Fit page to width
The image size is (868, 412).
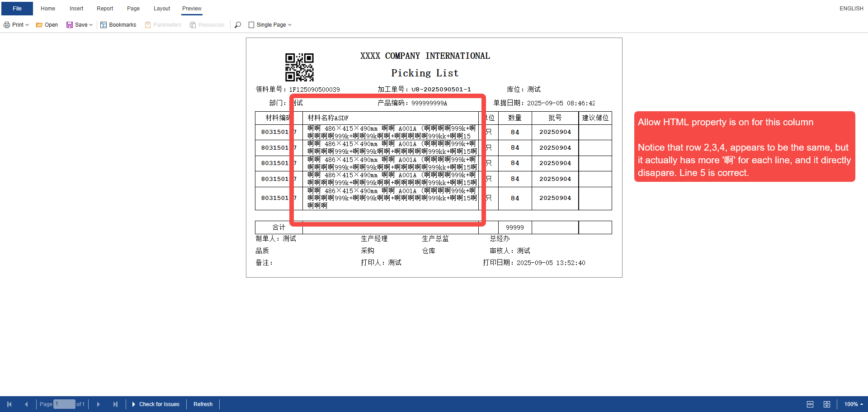(x=810, y=404)
